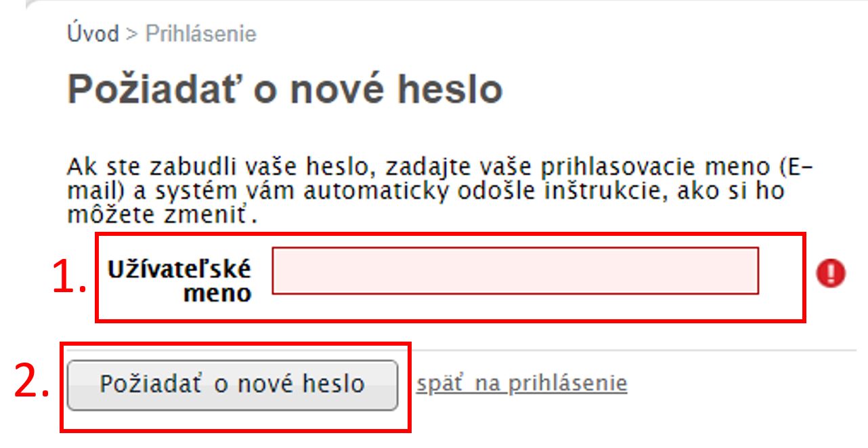Click the word Užívateľské in the field label
The height and width of the screenshot is (448, 868).
179,269
